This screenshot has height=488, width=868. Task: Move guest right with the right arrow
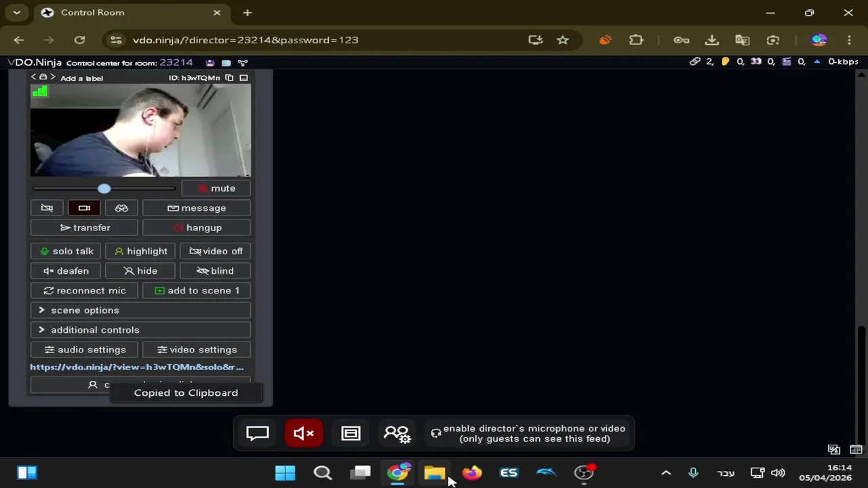(52, 77)
